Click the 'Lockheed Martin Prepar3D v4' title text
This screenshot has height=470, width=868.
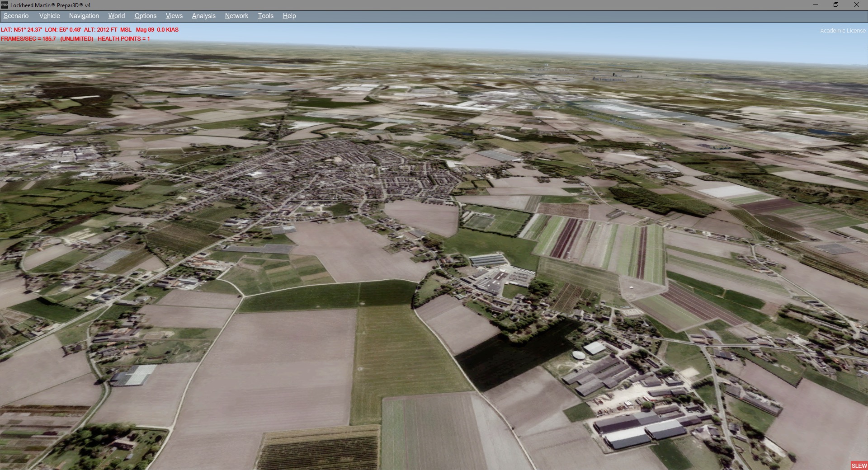pos(51,5)
